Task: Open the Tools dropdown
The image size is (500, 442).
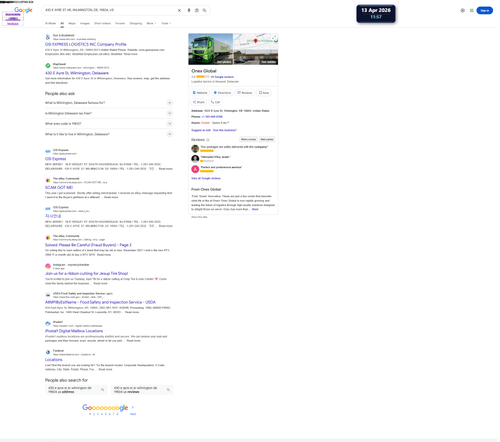Action: [166, 23]
